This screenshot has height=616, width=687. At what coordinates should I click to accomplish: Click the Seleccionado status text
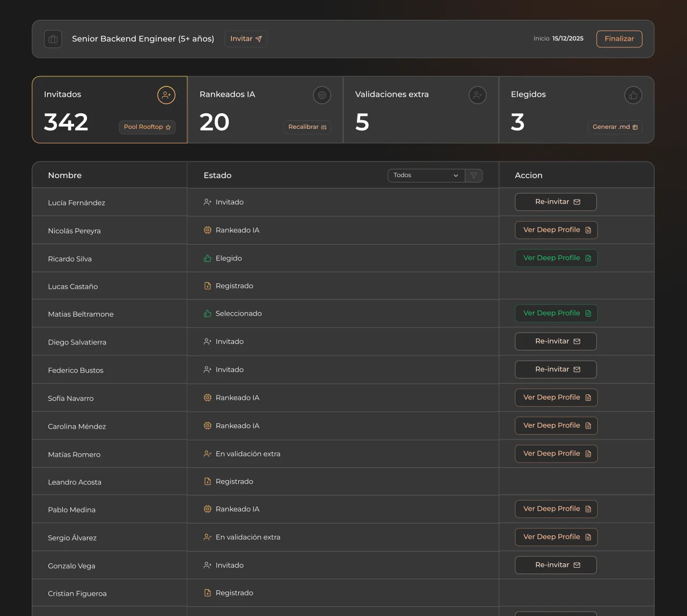tap(239, 313)
